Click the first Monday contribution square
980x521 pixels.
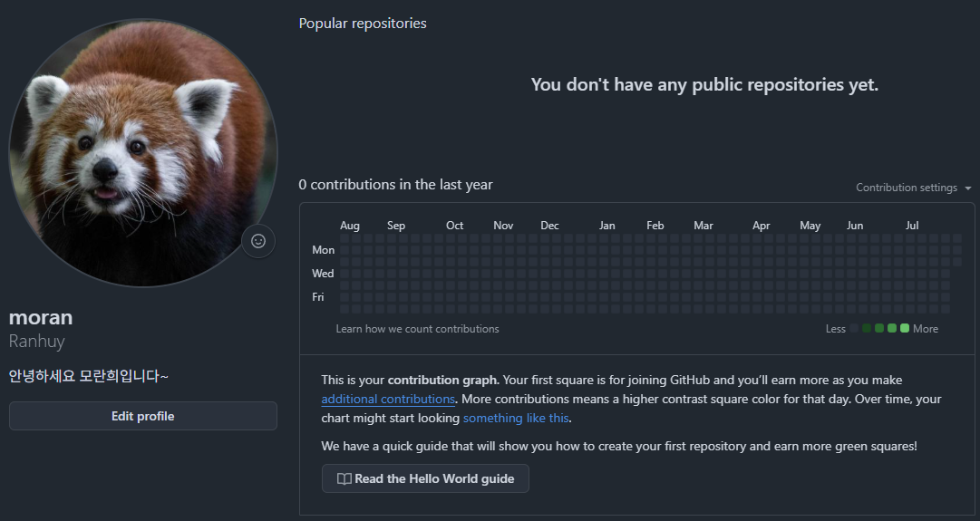click(344, 250)
